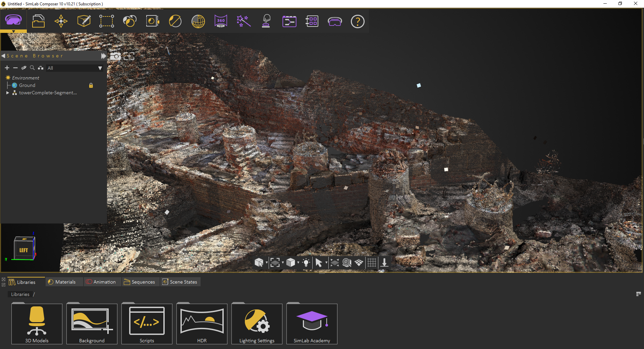Click the Libraries breadcrumb link
The width and height of the screenshot is (644, 349).
pos(20,294)
